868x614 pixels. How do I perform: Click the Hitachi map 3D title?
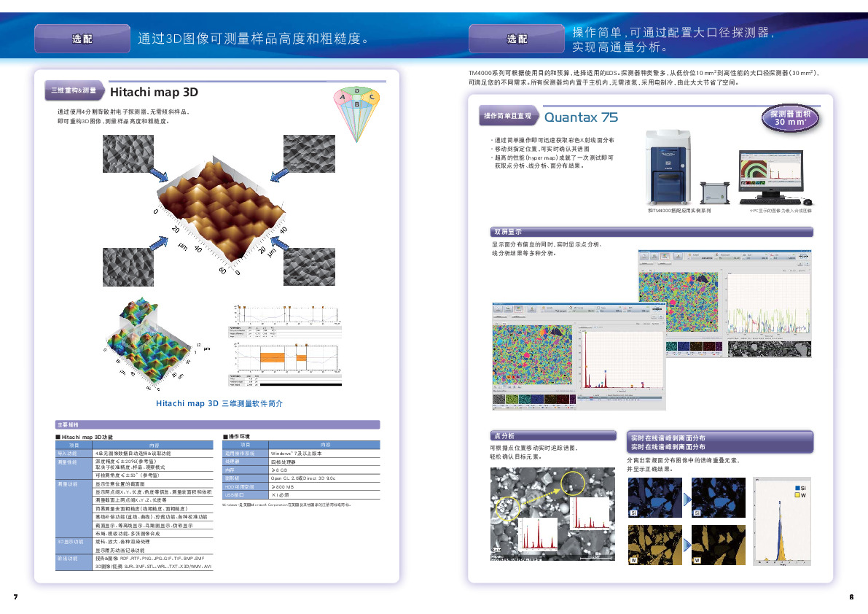point(154,92)
